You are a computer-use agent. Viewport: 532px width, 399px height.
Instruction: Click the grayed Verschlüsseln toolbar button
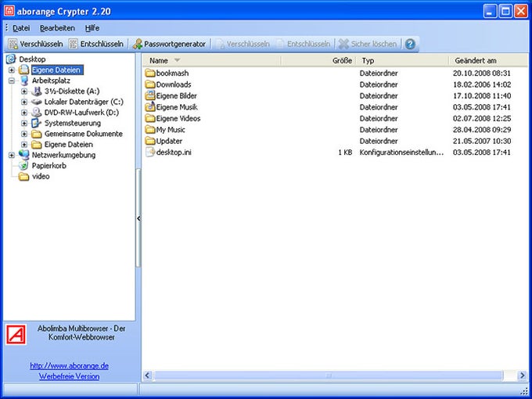point(243,44)
